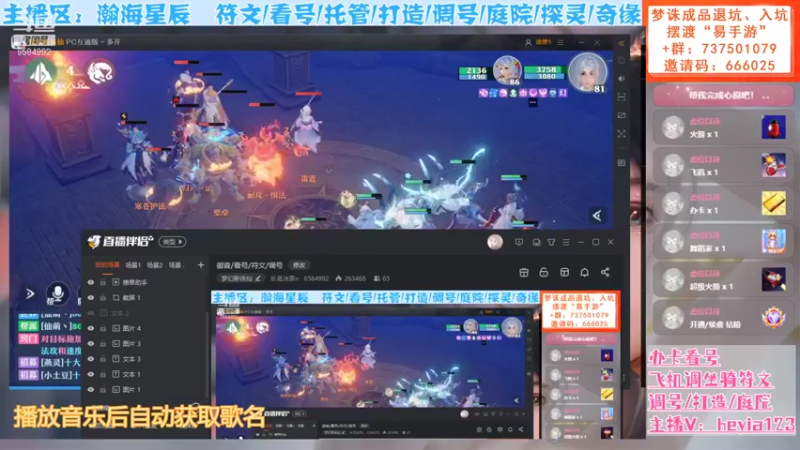Toggle visibility of 图片 4 source
800x450 pixels.
pyautogui.click(x=91, y=328)
